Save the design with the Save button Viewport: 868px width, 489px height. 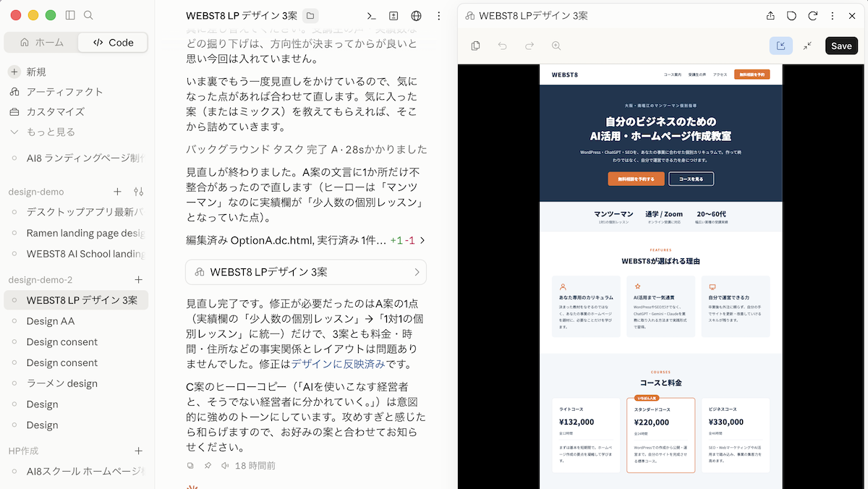click(x=841, y=46)
